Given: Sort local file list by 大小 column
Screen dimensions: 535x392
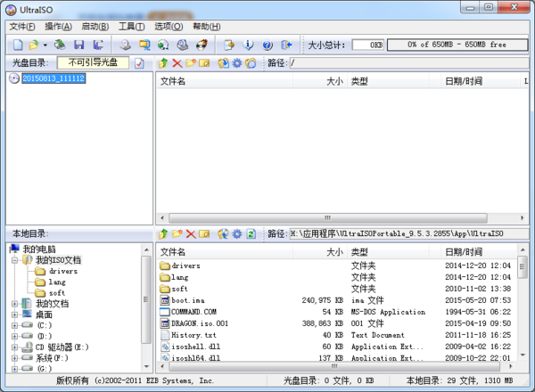Looking at the screenshot, I should [320, 252].
